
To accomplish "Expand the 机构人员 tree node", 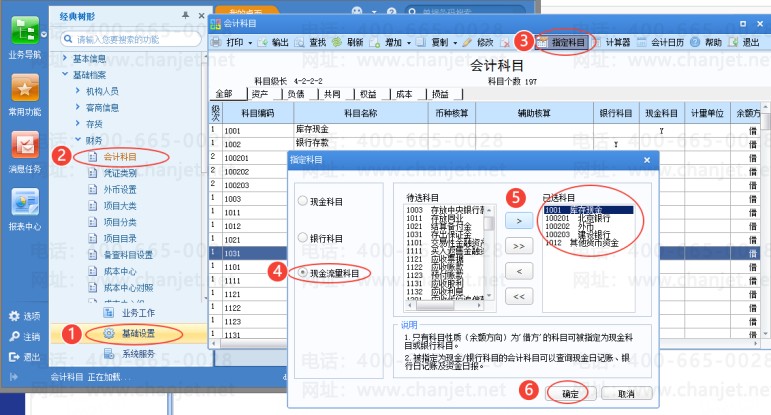I will (x=79, y=91).
